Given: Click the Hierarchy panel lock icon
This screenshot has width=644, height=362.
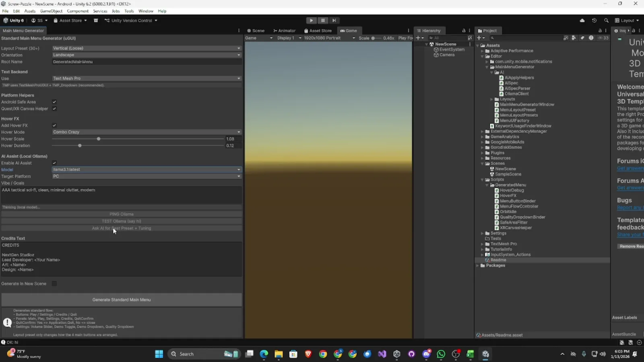Looking at the screenshot, I should pos(464,31).
